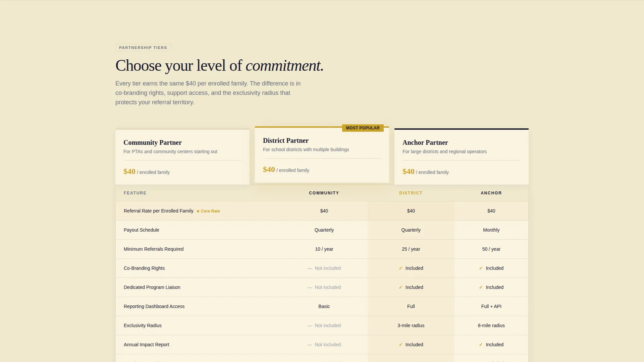Click the '3-mile radius' cell
The height and width of the screenshot is (362, 644).
click(411, 325)
